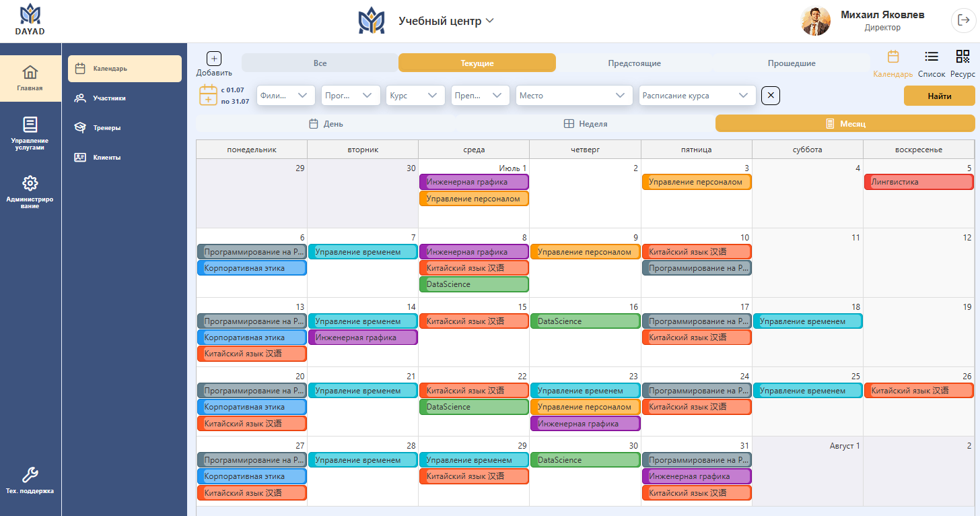Click the logout arrow icon

963,20
